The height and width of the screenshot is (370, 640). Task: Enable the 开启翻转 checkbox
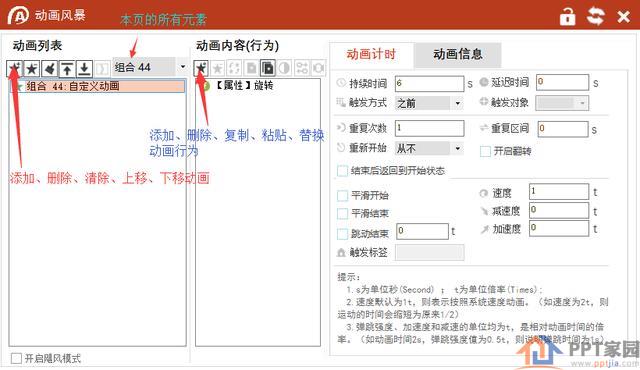coord(485,151)
